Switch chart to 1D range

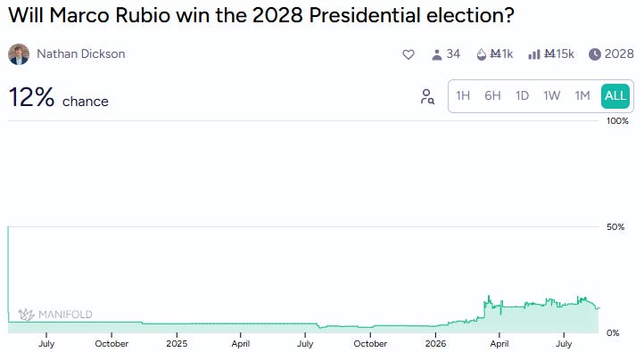(x=522, y=96)
